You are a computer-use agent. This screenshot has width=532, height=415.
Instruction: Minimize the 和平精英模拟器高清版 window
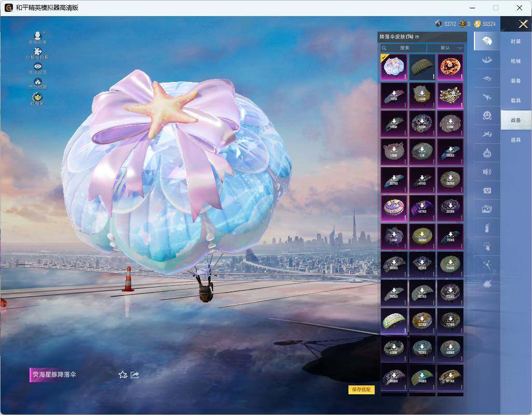(x=472, y=7)
